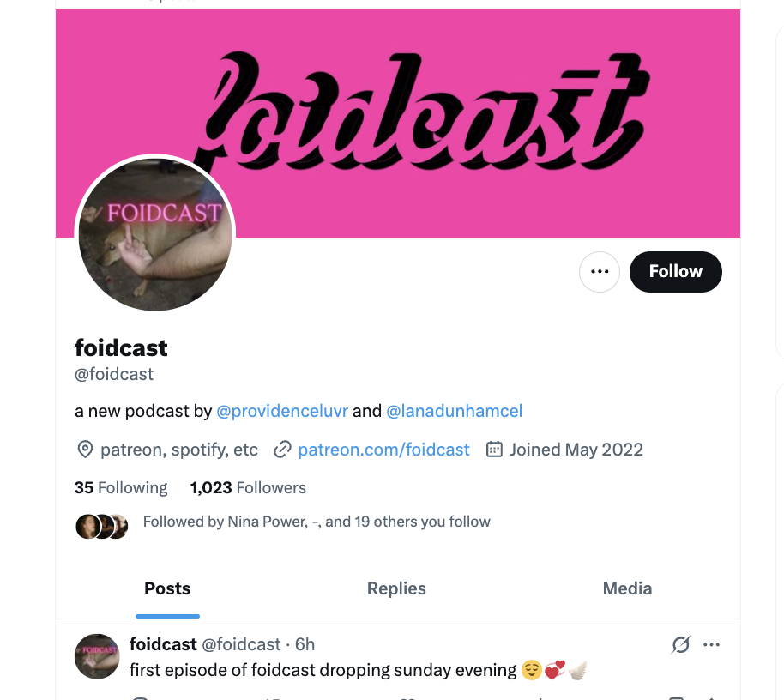Open the foidcast profile picture
The width and height of the screenshot is (784, 700).
(x=155, y=233)
